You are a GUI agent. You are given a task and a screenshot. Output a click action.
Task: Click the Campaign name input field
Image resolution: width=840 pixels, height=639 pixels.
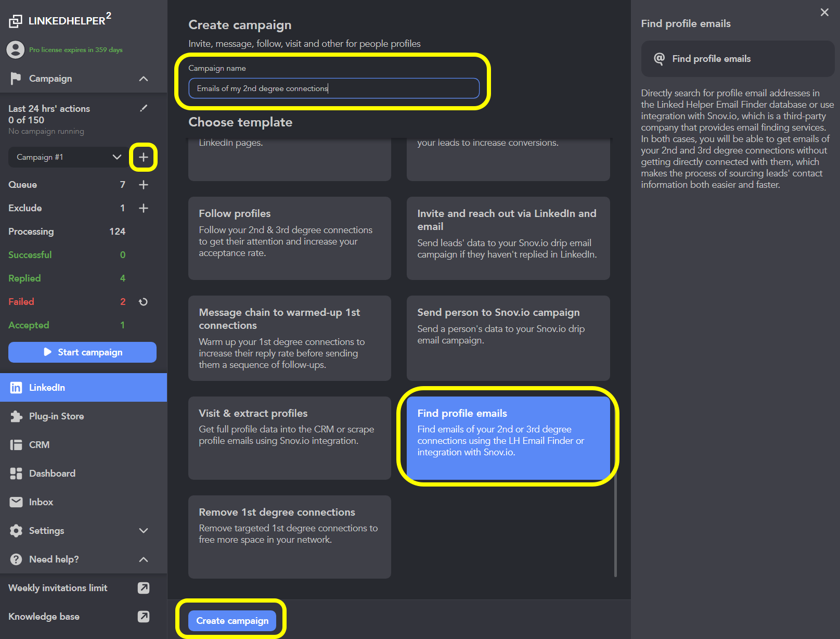[x=334, y=88]
